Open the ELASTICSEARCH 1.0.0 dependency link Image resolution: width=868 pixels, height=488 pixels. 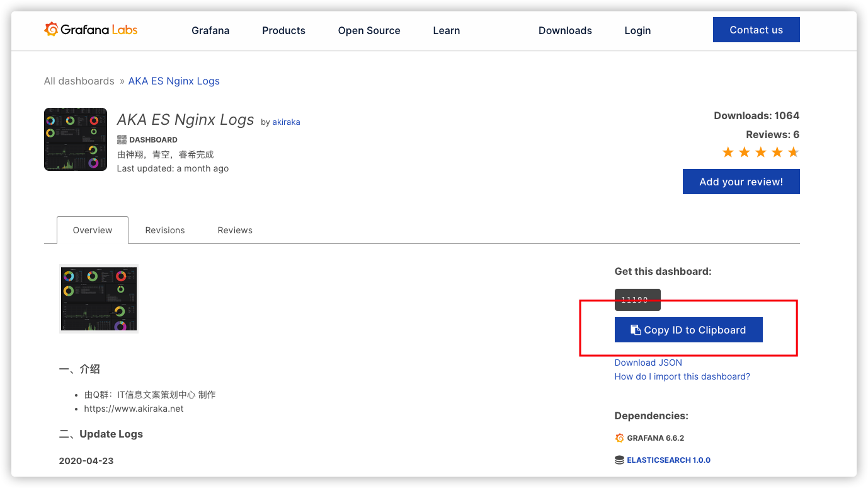tap(668, 460)
